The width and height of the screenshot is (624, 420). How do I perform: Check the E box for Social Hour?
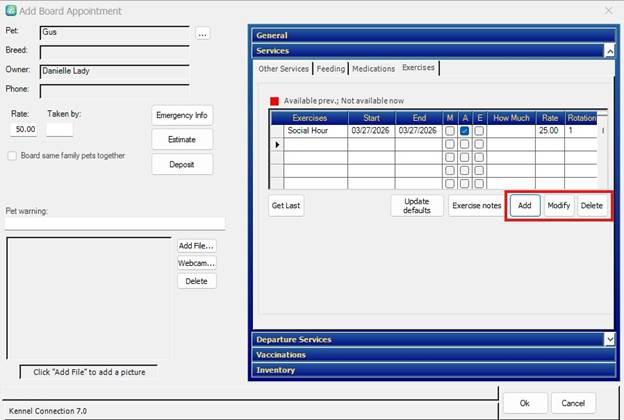tap(480, 131)
